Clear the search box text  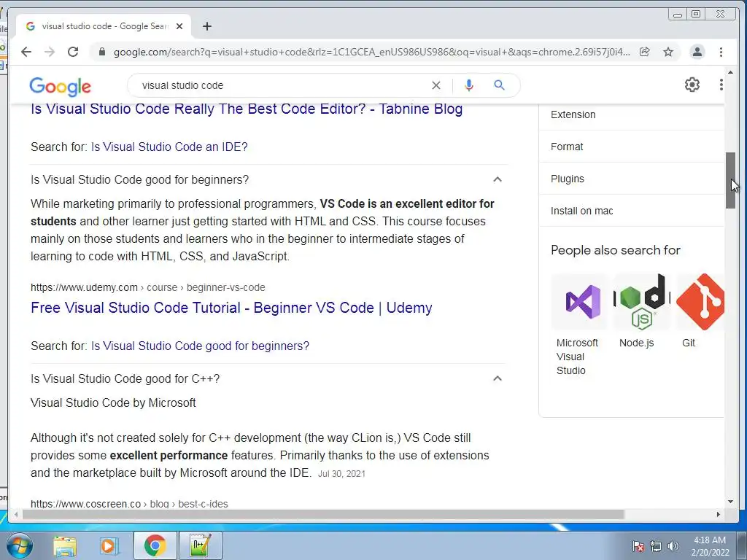pos(436,85)
